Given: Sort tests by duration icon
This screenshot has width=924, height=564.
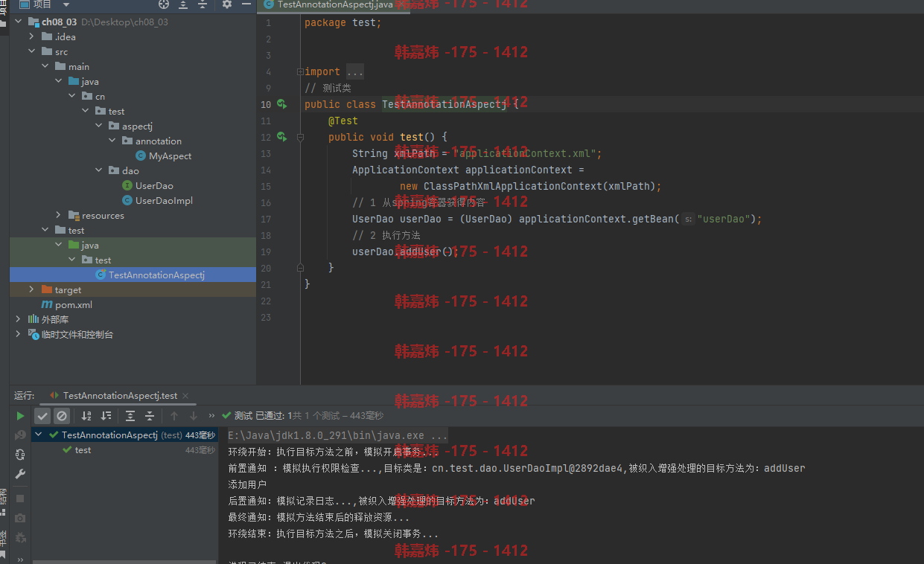Looking at the screenshot, I should (x=106, y=416).
